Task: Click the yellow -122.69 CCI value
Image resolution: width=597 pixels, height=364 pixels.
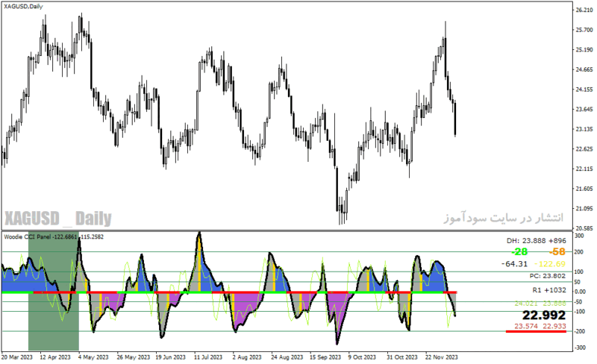Action: (550, 264)
